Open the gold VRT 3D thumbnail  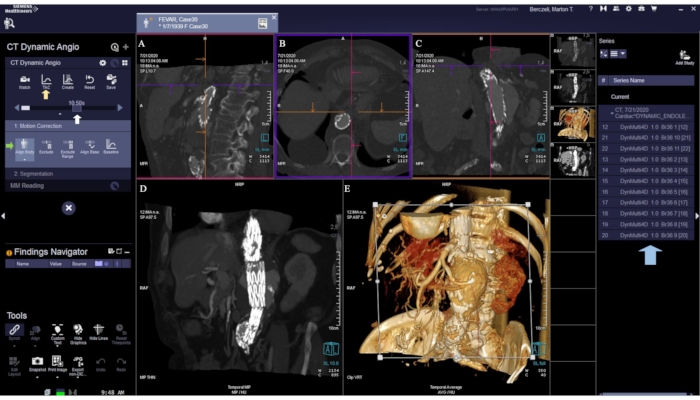coord(573,123)
